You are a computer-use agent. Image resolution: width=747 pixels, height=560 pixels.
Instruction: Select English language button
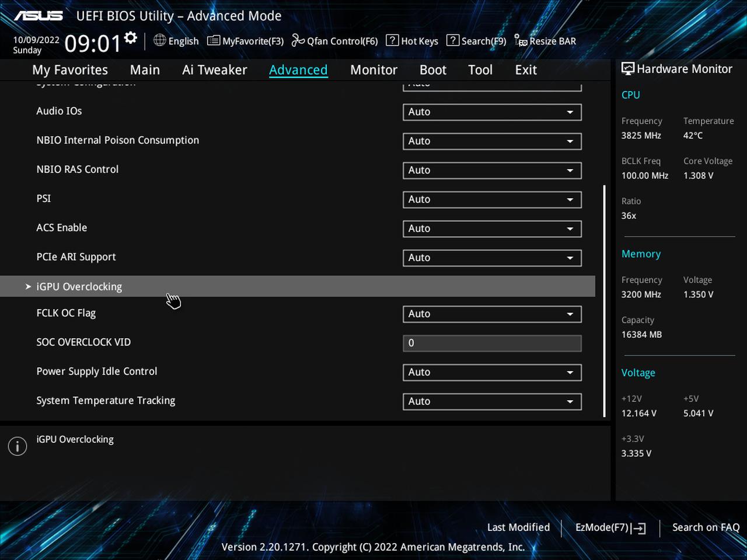click(176, 41)
